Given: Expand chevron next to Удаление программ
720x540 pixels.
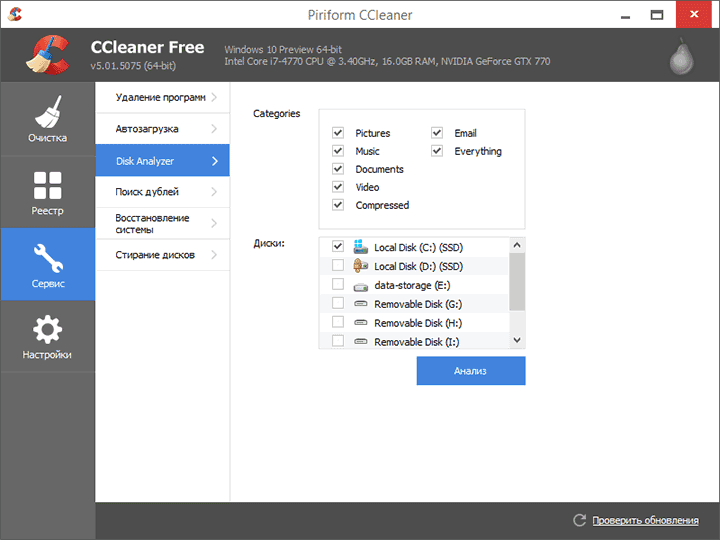Looking at the screenshot, I should 214,97.
